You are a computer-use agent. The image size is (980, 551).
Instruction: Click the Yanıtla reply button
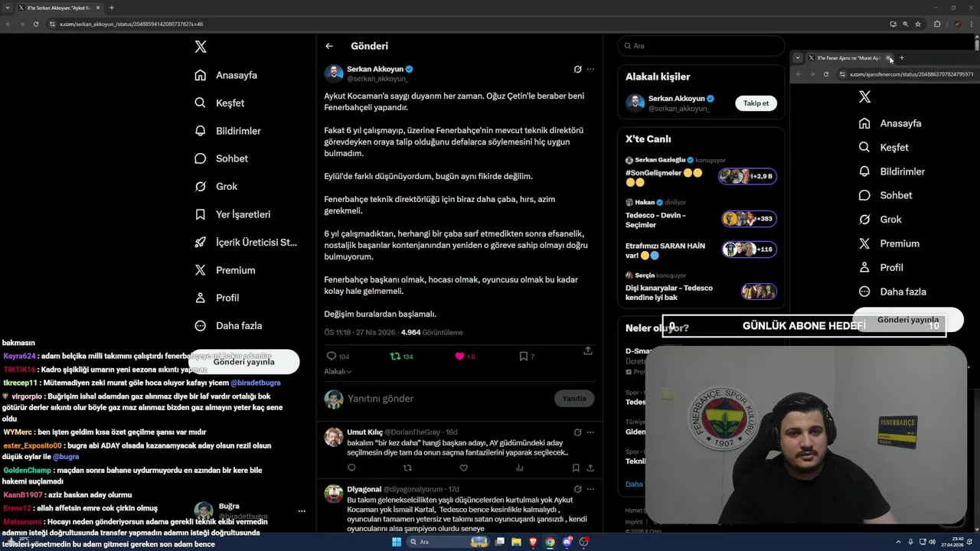click(x=574, y=398)
